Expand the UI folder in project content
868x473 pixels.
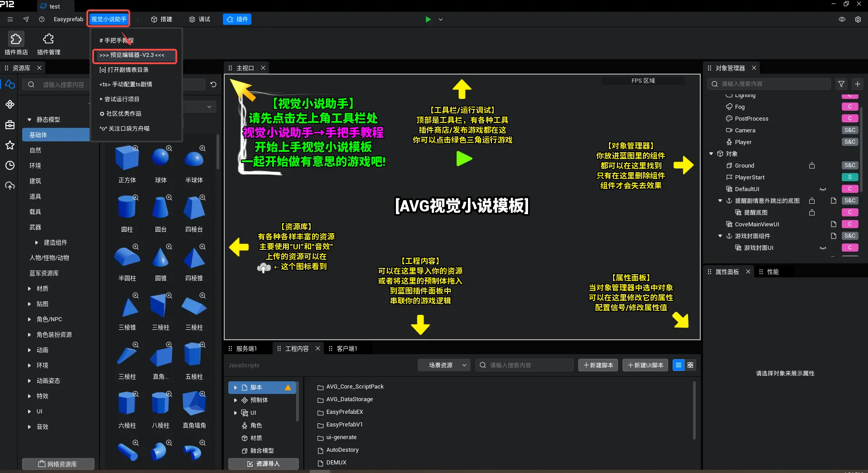point(236,413)
